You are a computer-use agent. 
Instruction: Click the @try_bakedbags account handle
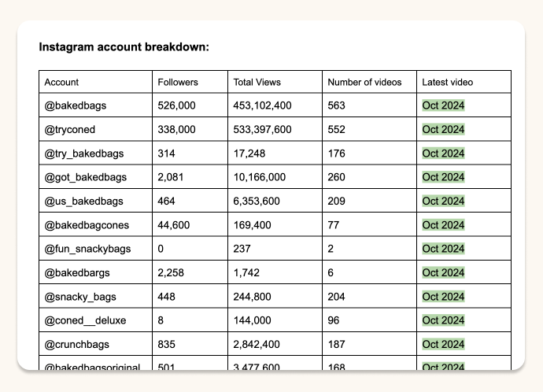(83, 153)
